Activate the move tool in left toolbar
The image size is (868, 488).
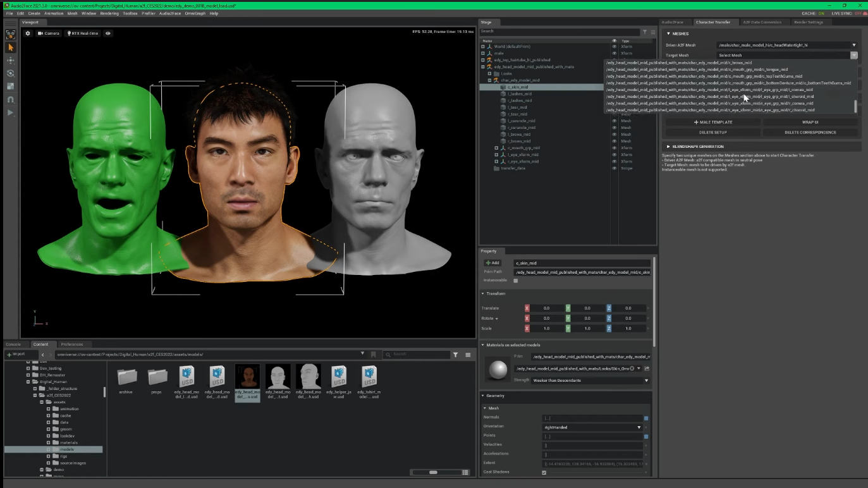coord(11,60)
